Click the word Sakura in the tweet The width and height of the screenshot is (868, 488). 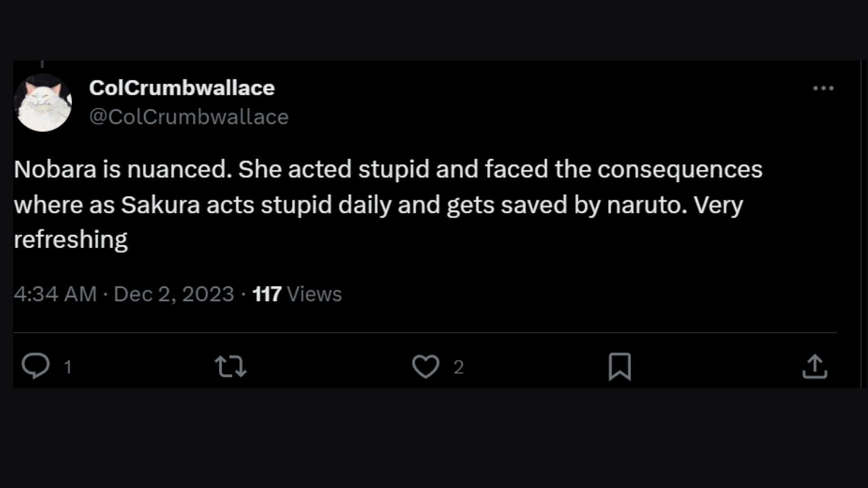tap(160, 205)
